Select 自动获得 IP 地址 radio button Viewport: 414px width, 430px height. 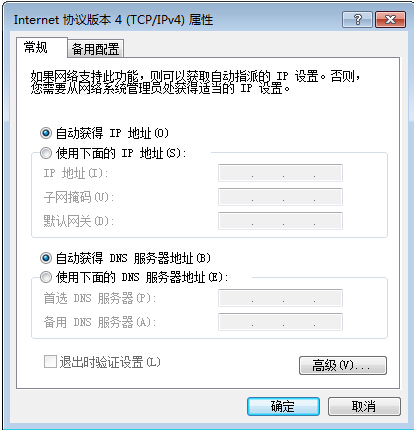pyautogui.click(x=46, y=133)
